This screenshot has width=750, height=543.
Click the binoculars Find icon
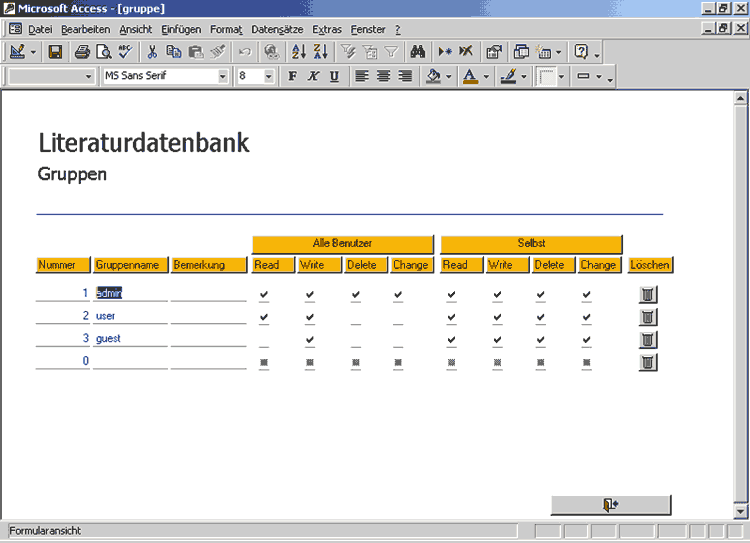pyautogui.click(x=418, y=52)
